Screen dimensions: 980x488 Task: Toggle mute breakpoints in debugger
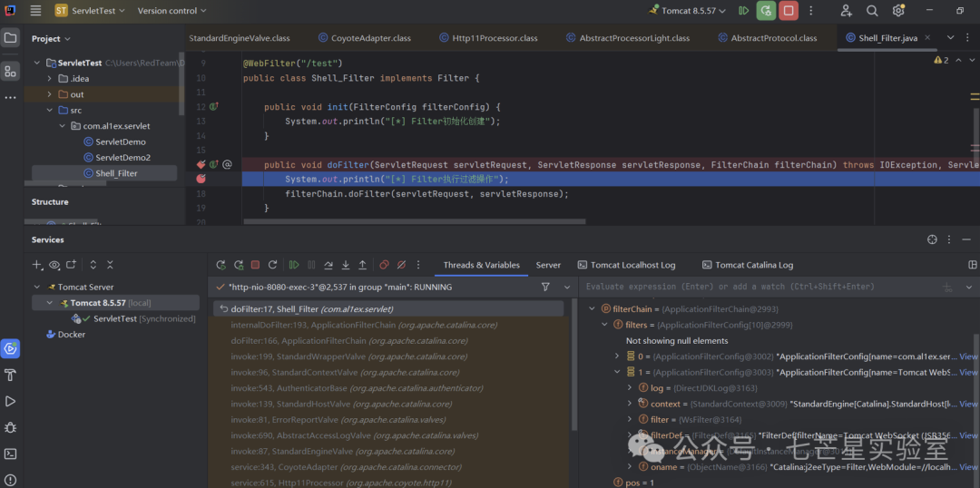[x=401, y=265]
